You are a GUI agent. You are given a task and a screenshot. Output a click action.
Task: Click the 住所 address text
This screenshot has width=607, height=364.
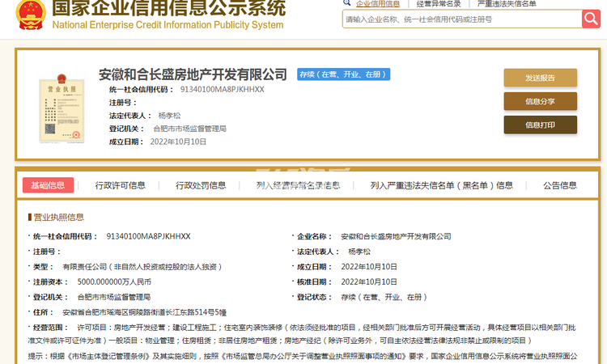144,312
